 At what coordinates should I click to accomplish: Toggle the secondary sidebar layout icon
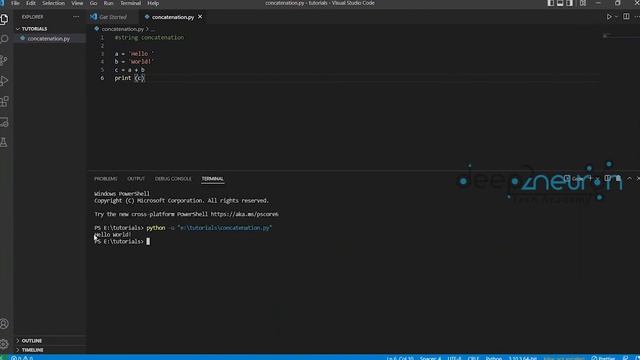[569, 3]
